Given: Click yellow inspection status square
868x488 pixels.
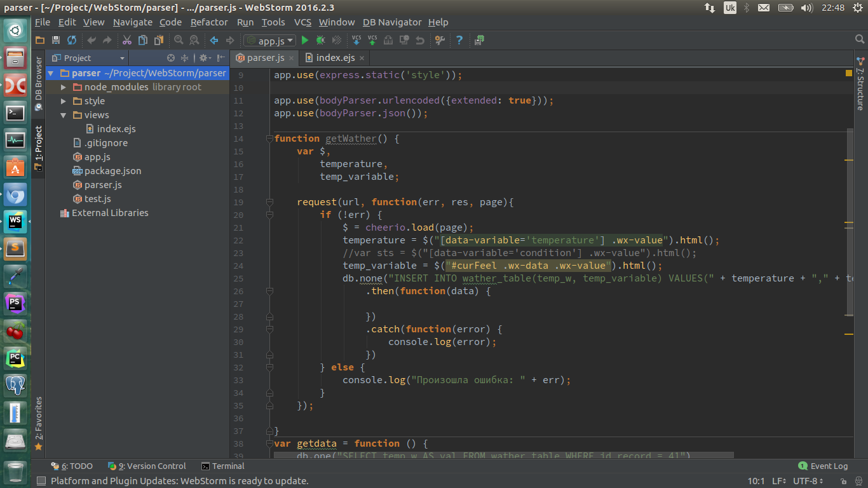Looking at the screenshot, I should click(849, 74).
